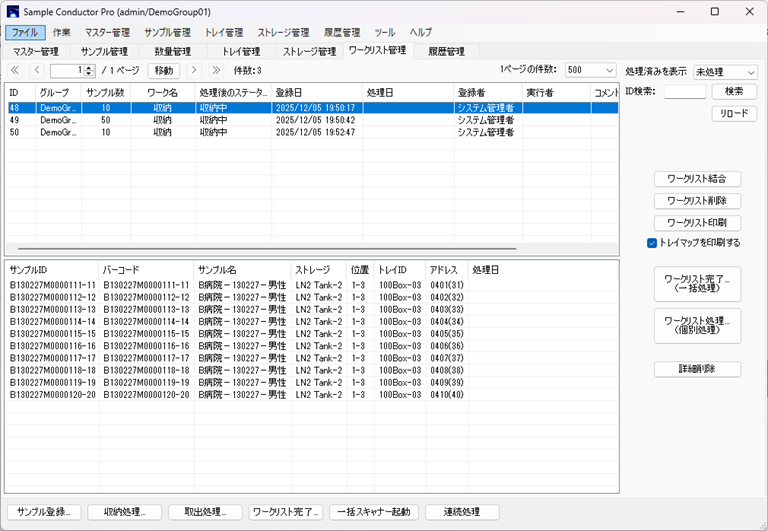The height and width of the screenshot is (531, 768).
Task: Open the ツール menu
Action: pos(385,32)
